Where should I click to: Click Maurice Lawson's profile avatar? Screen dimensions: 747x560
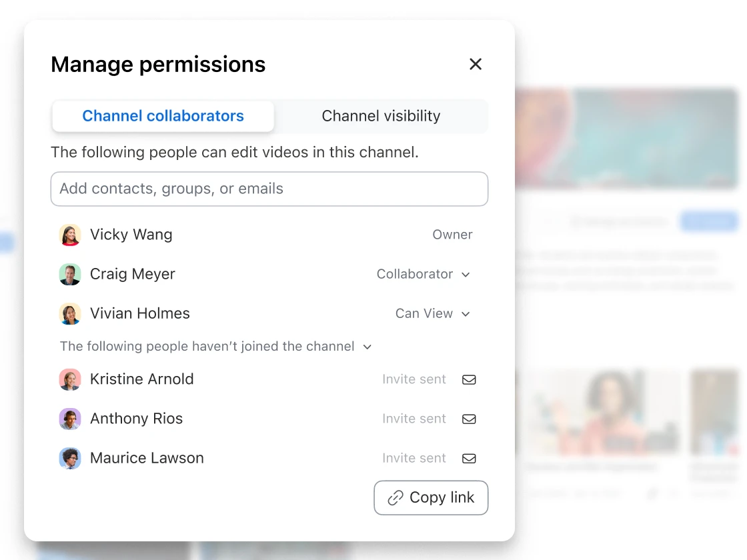(x=70, y=458)
